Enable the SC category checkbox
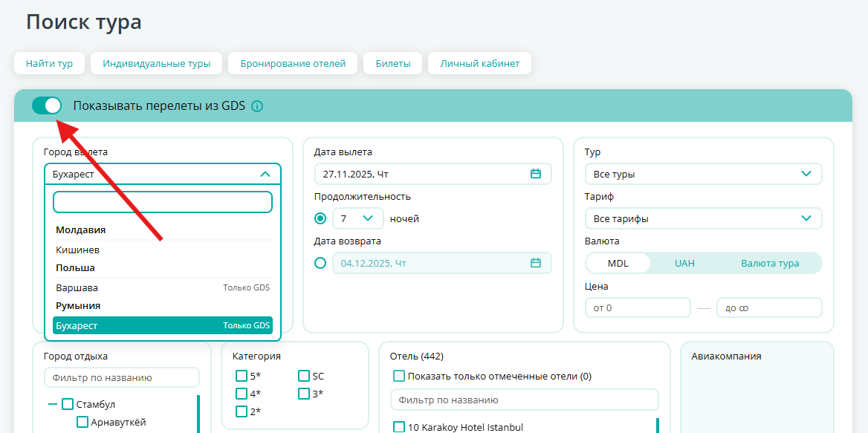The width and height of the screenshot is (868, 433). pos(304,376)
